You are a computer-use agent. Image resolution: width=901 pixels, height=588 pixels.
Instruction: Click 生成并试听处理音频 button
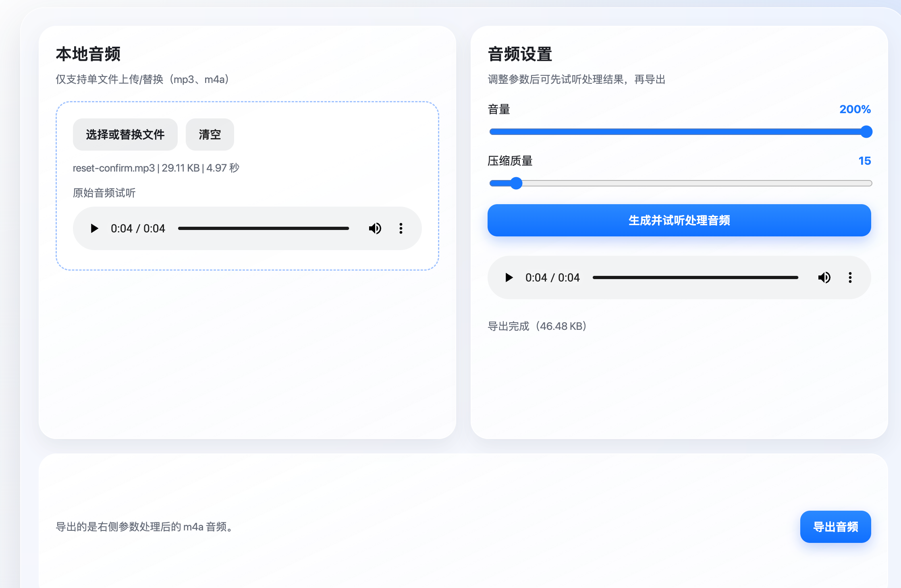[x=679, y=220]
